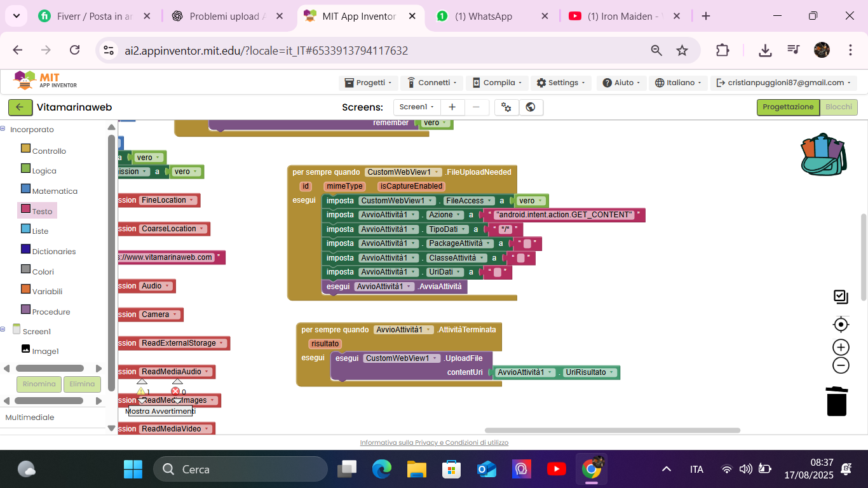The image size is (868, 488).
Task: Click the double-gear project properties icon
Action: (506, 107)
